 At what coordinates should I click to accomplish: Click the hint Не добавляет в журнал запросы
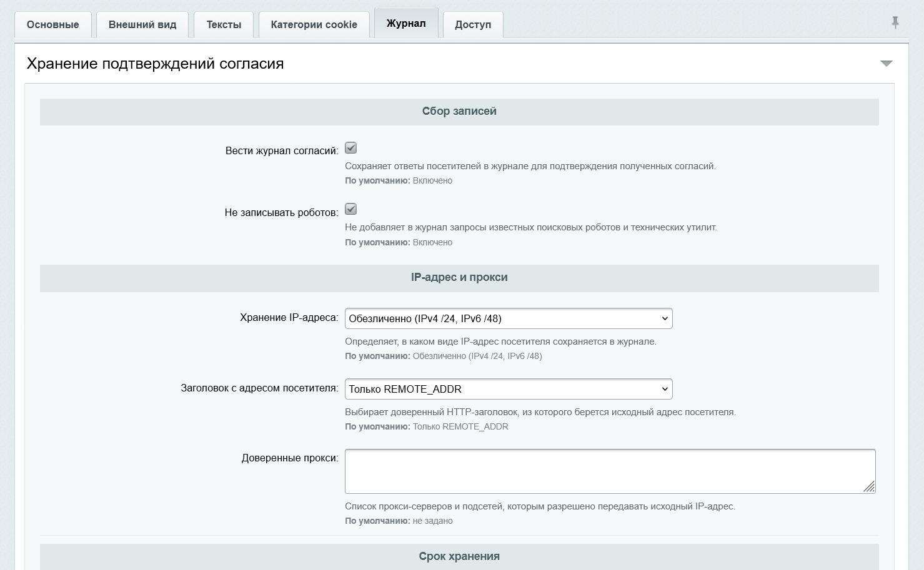pyautogui.click(x=531, y=227)
